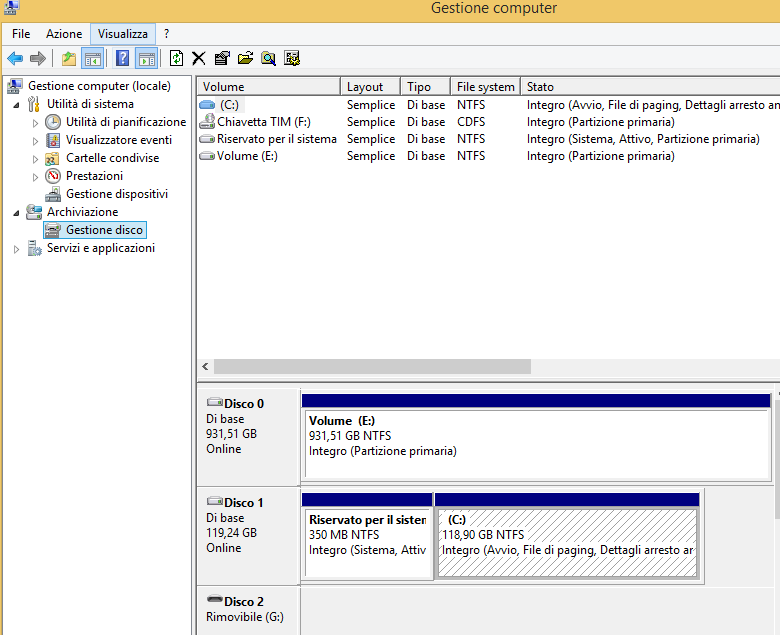Click the blue Back arrow toolbar icon
The height and width of the screenshot is (635, 780).
(x=15, y=58)
